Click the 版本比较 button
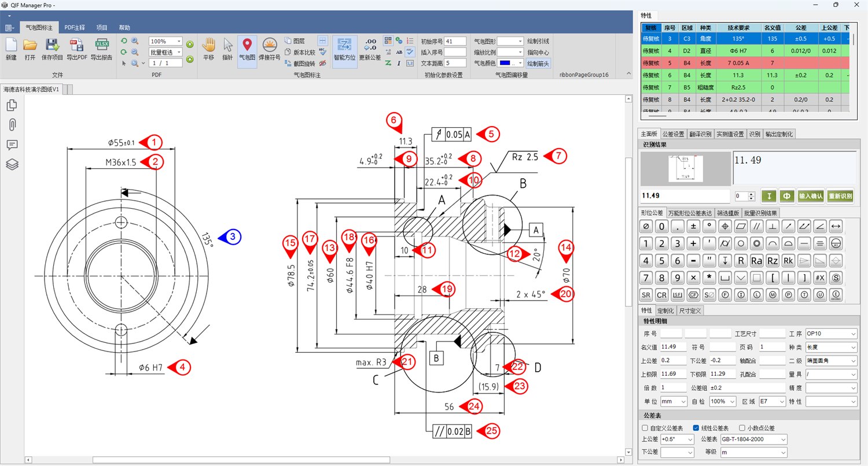The width and height of the screenshot is (868, 466). point(300,52)
